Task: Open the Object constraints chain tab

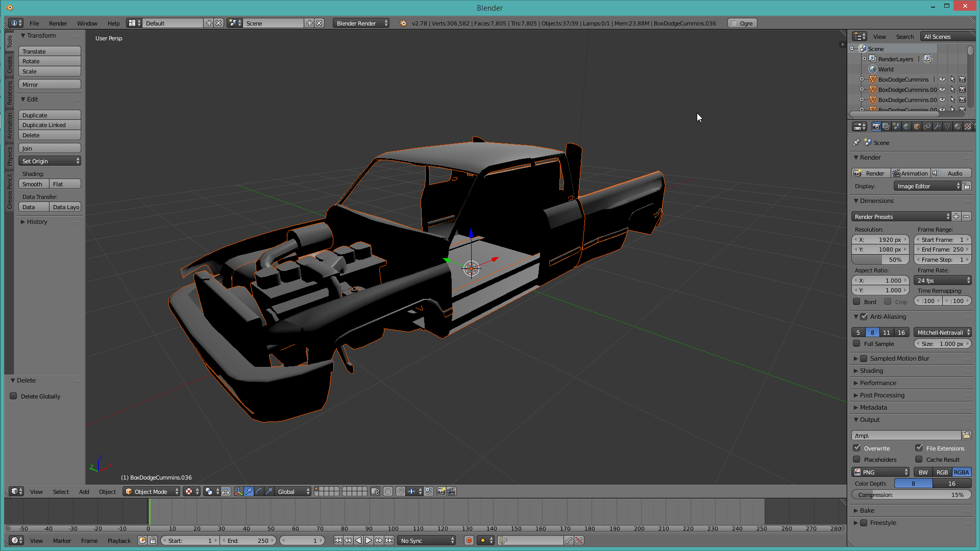Action: pos(927,127)
